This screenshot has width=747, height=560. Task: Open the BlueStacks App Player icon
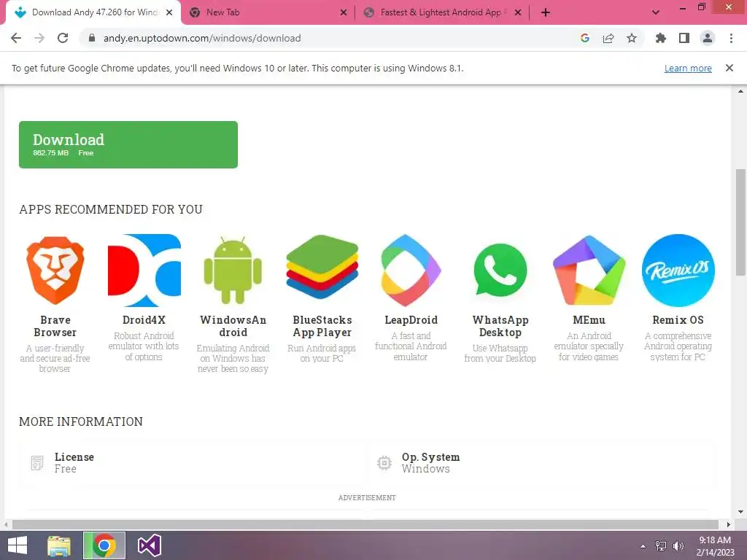pos(322,267)
